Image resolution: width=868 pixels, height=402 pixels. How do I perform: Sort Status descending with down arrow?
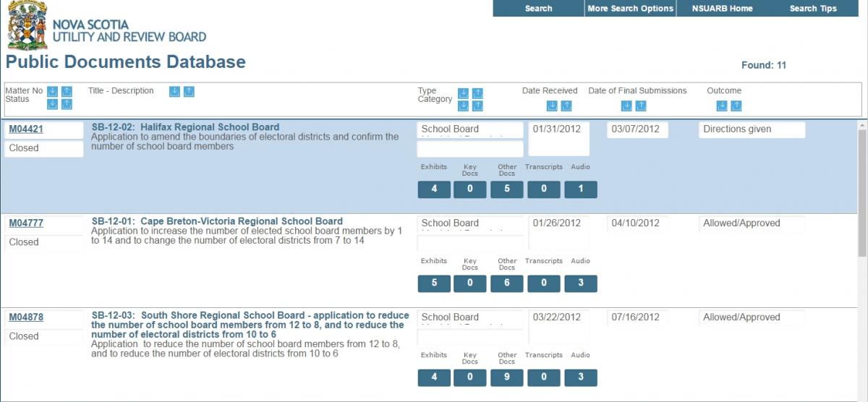tap(52, 104)
